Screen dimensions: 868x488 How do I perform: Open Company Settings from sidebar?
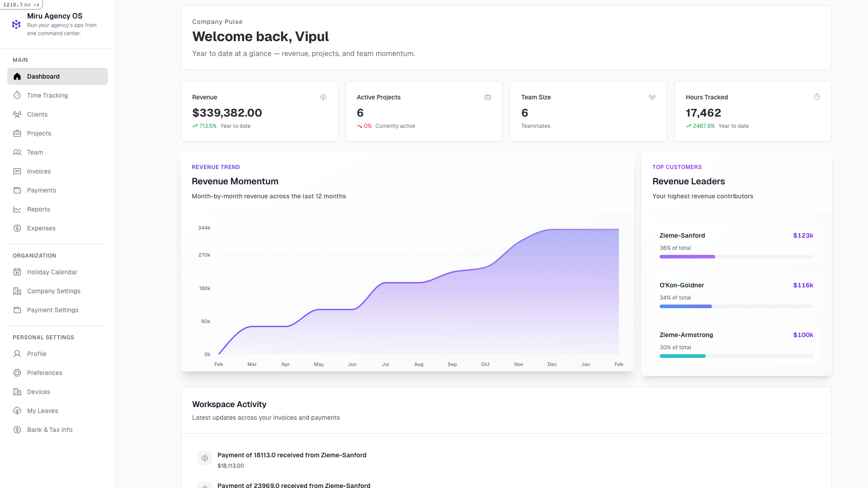click(x=53, y=291)
